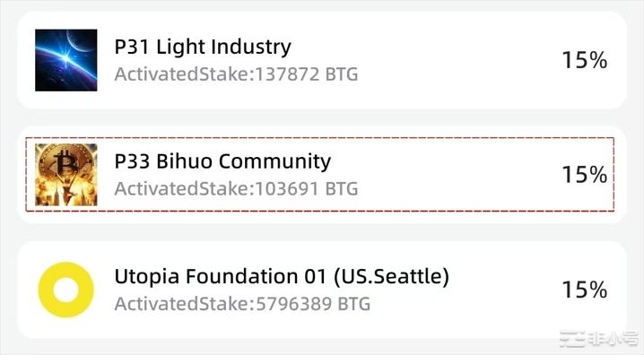The width and height of the screenshot is (644, 355).
Task: Select the Utopia Foundation 01 (US.Seattle) title
Action: [x=282, y=276]
